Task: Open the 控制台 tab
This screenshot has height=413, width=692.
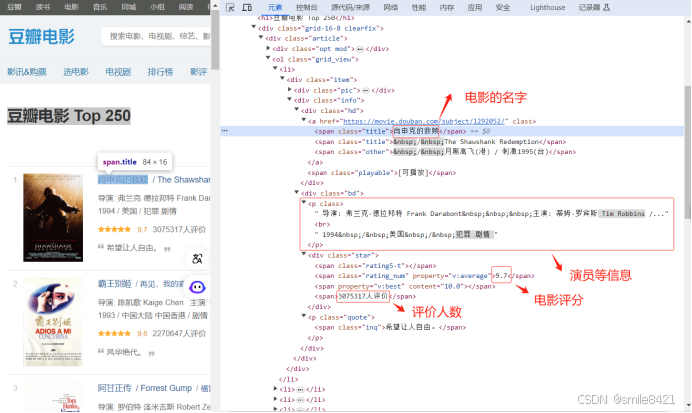Action: [306, 8]
